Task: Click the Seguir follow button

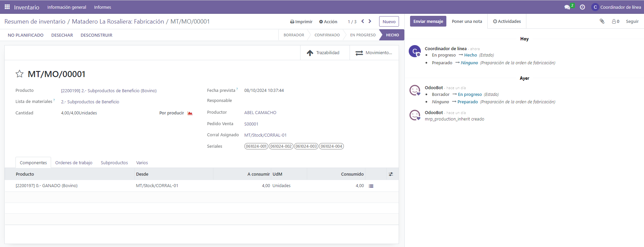Action: [632, 21]
